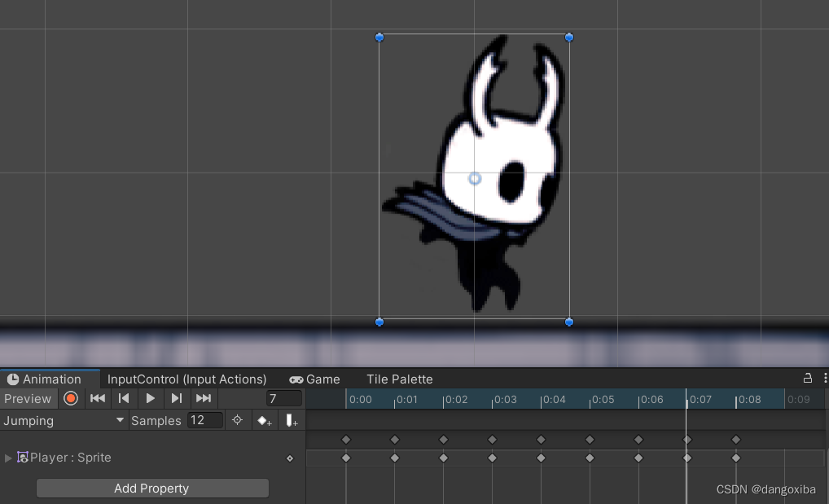Click the 0:03 mark on timeline ruler
The width and height of the screenshot is (829, 504).
(x=506, y=400)
